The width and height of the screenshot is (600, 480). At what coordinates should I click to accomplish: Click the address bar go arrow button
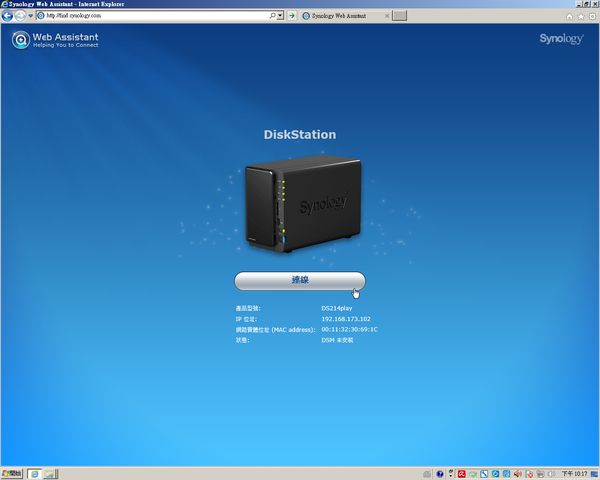[291, 17]
